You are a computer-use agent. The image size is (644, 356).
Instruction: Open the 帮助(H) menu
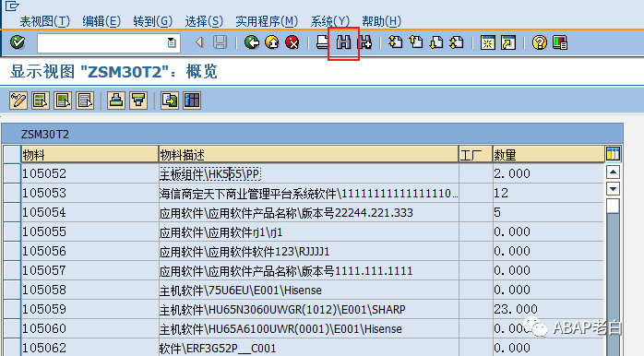(x=382, y=21)
